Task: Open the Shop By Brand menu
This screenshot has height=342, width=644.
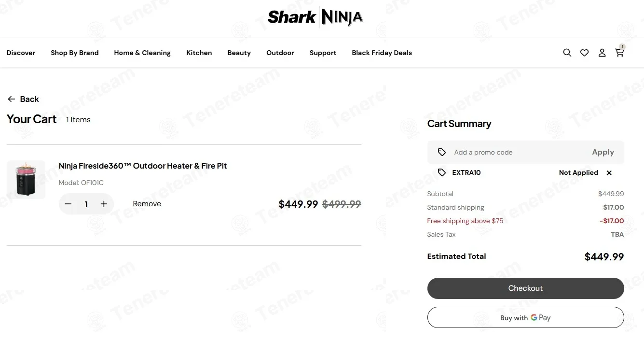Action: (75, 53)
